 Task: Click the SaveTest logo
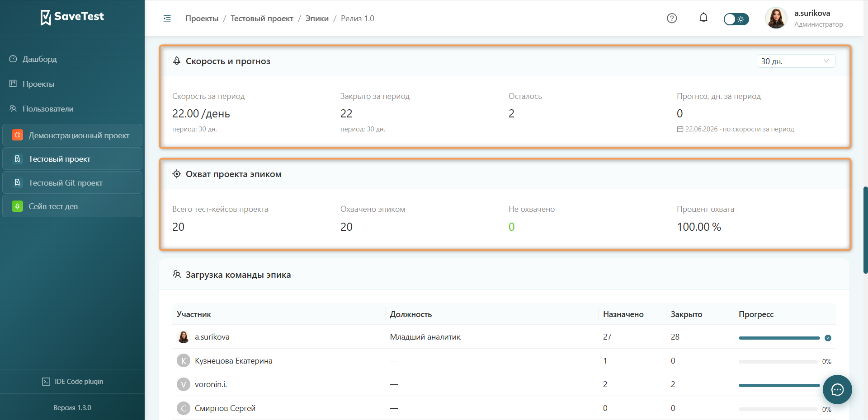(x=72, y=17)
